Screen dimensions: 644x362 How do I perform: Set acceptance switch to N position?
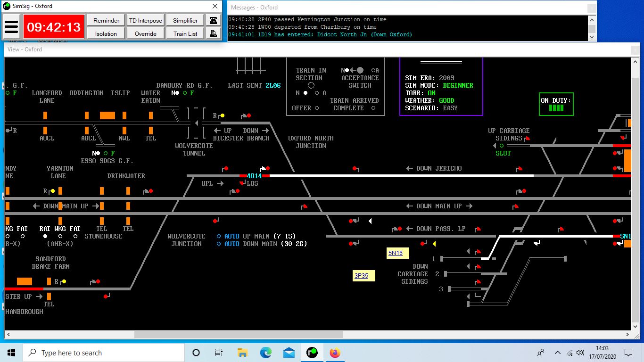point(347,70)
